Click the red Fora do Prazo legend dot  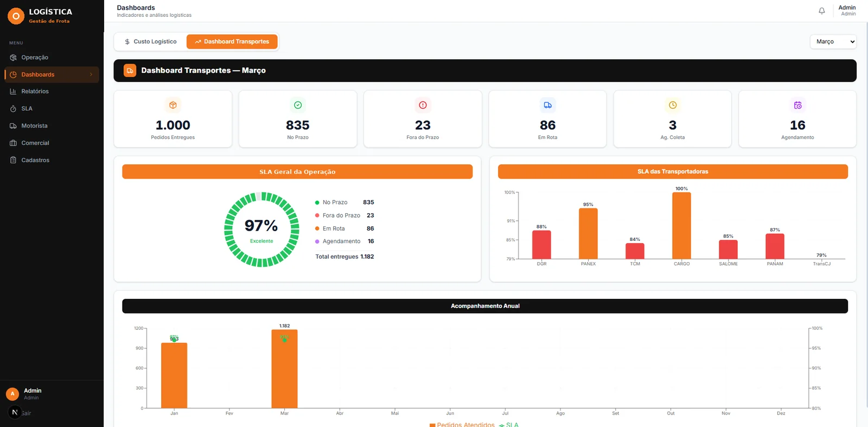point(317,215)
